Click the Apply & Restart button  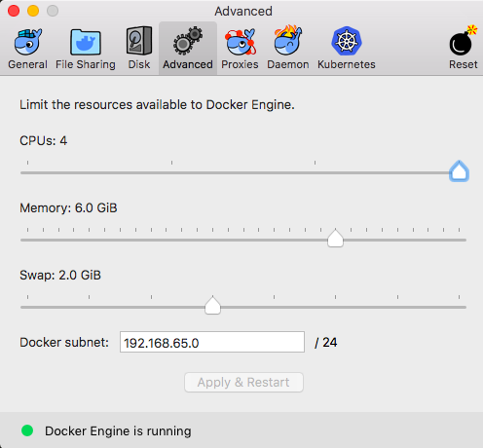click(x=243, y=382)
